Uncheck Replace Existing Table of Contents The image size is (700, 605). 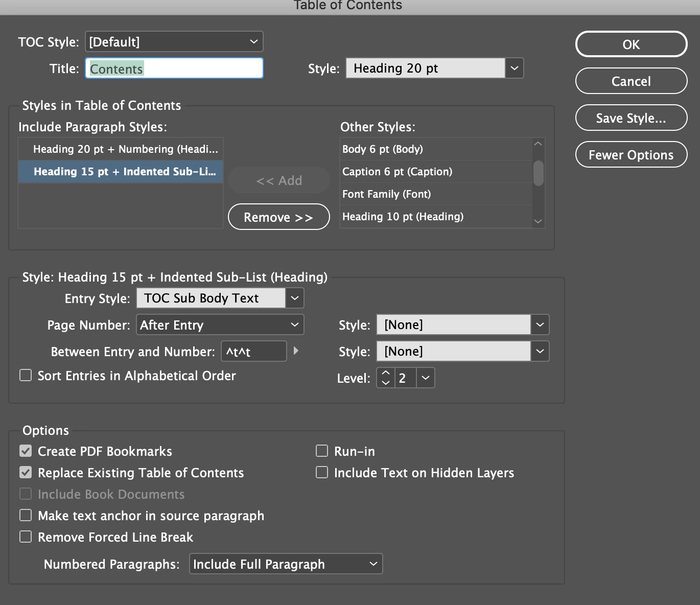coord(26,473)
